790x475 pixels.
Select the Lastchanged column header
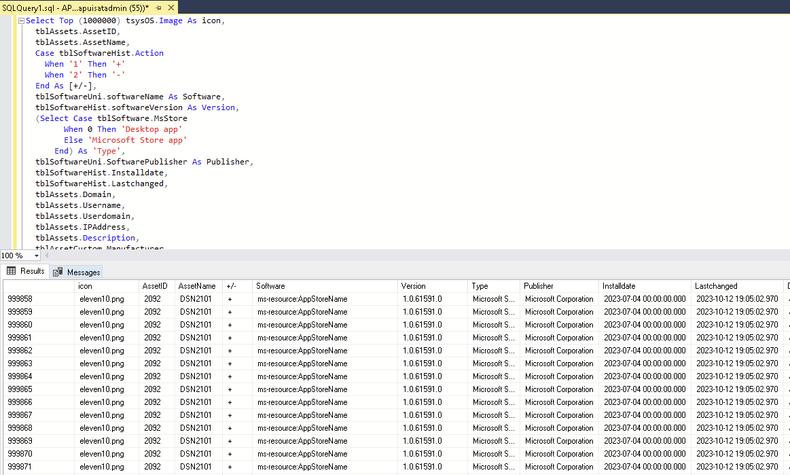click(718, 286)
